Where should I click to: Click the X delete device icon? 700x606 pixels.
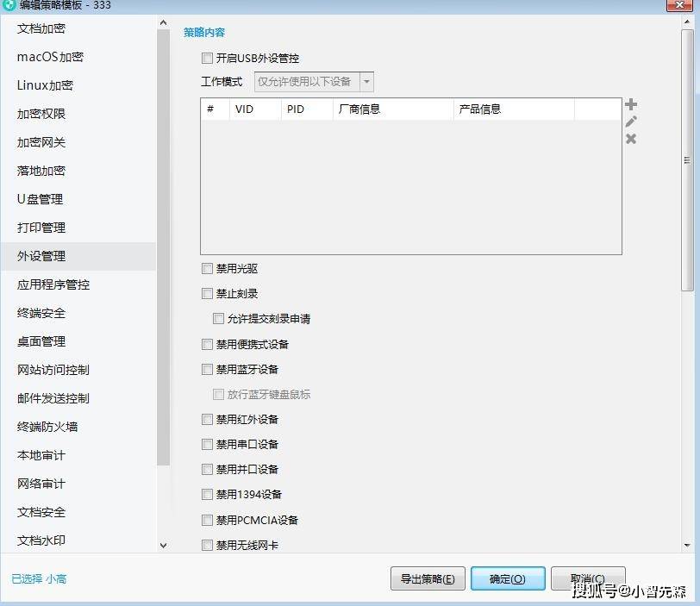pos(631,138)
